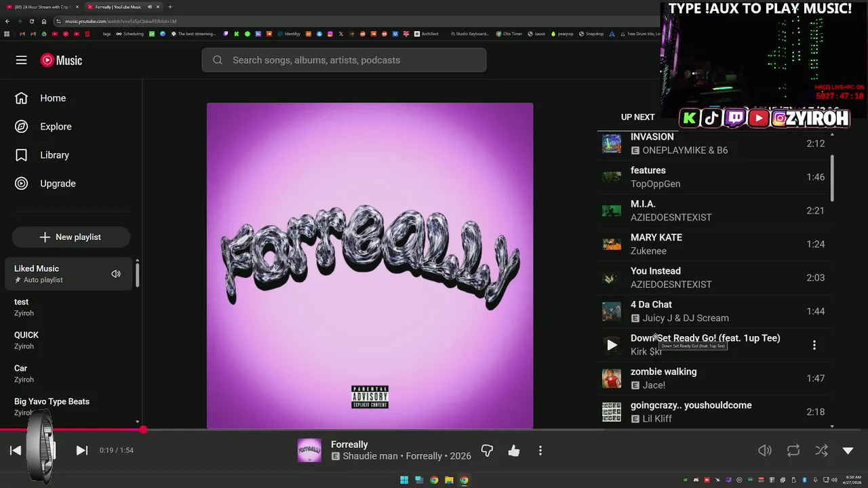Mute the Forreally tab audio icon
The width and height of the screenshot is (868, 488).
150,7
